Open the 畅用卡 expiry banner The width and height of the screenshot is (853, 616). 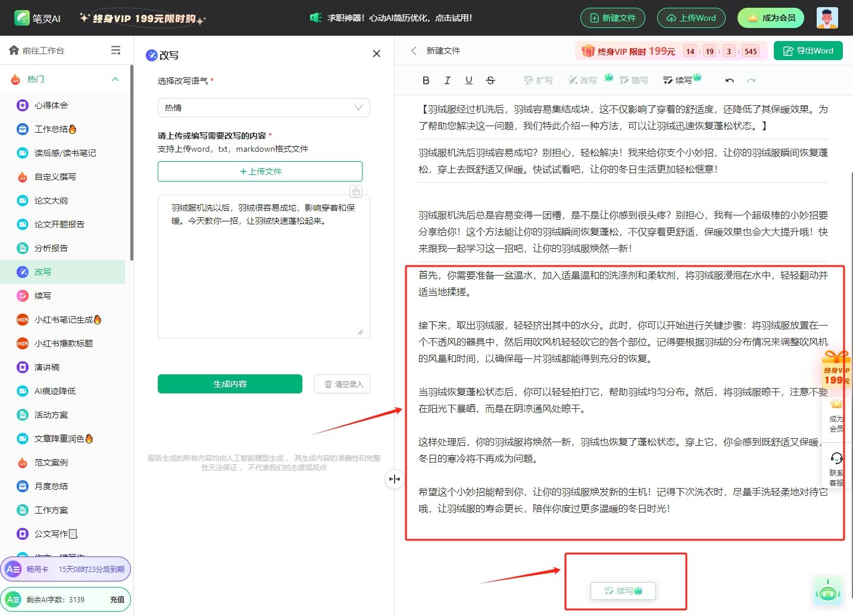pyautogui.click(x=65, y=569)
